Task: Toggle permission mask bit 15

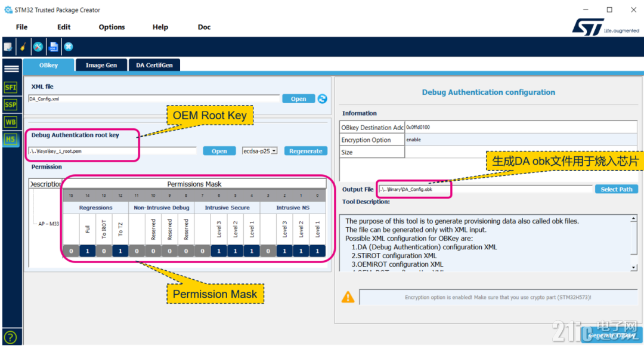Action: [x=71, y=251]
